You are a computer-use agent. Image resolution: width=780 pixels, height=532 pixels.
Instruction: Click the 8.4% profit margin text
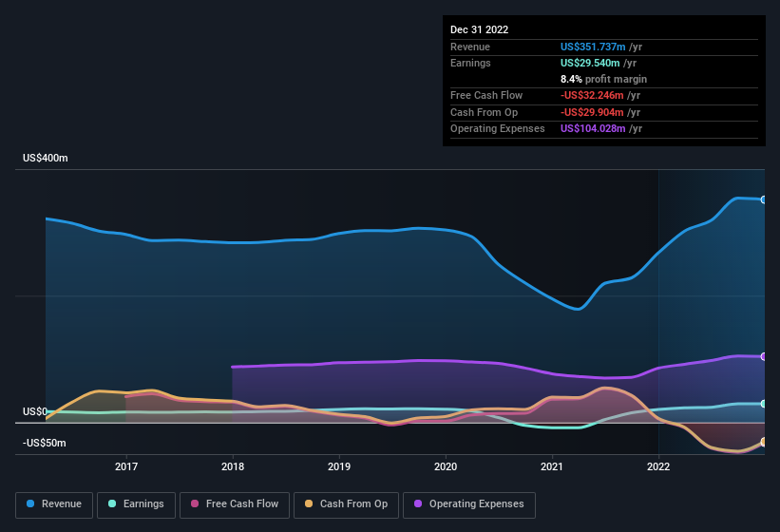pos(604,79)
